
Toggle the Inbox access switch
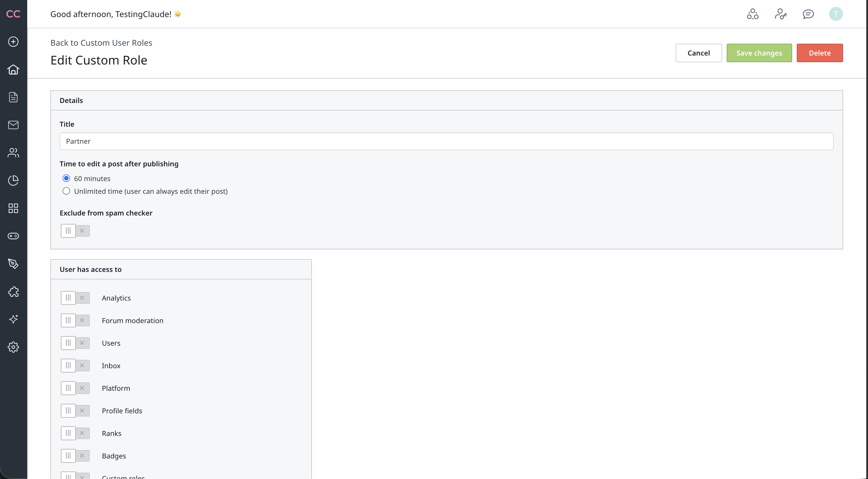point(75,366)
